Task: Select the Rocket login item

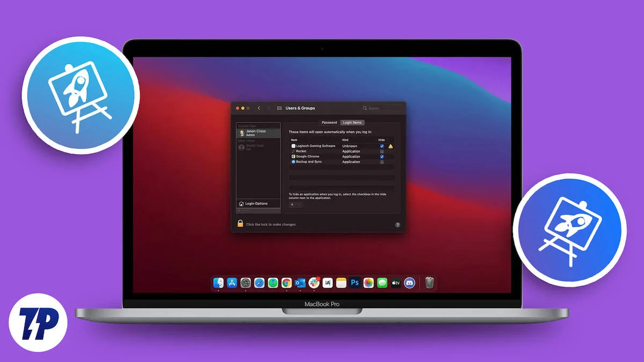Action: (x=342, y=151)
